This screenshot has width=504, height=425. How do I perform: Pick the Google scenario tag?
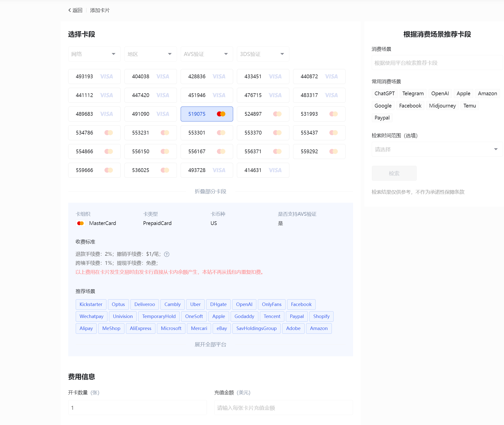pyautogui.click(x=383, y=106)
